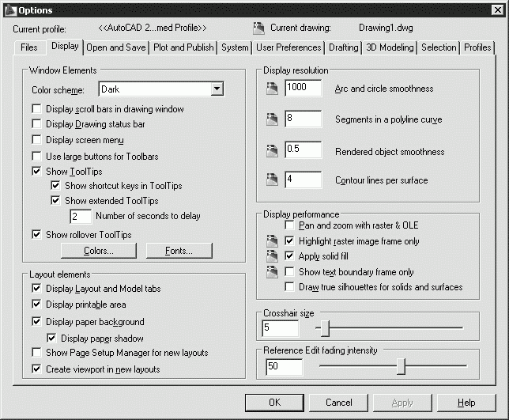The height and width of the screenshot is (420, 509).
Task: Click the Crosshair size slider handle
Action: (x=325, y=327)
